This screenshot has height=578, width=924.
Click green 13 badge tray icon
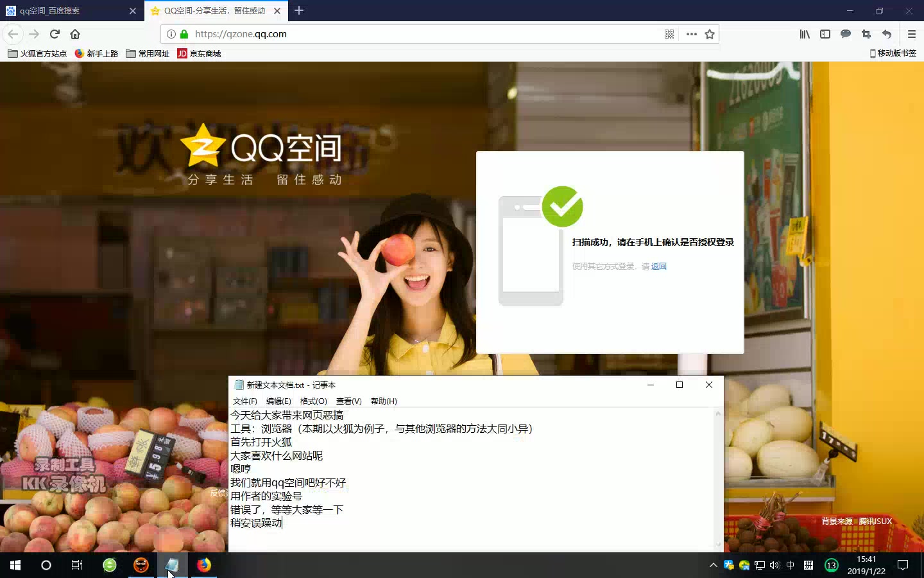pyautogui.click(x=832, y=565)
